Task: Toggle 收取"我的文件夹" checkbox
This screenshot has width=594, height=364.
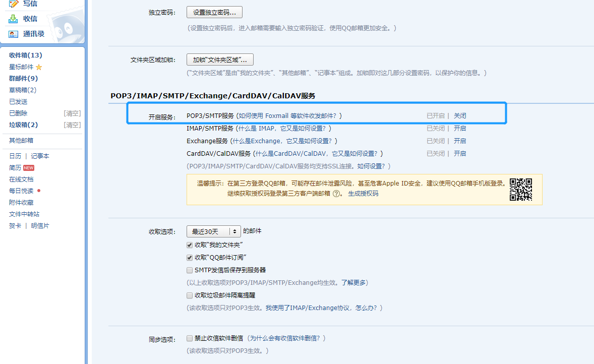Action: (x=190, y=245)
